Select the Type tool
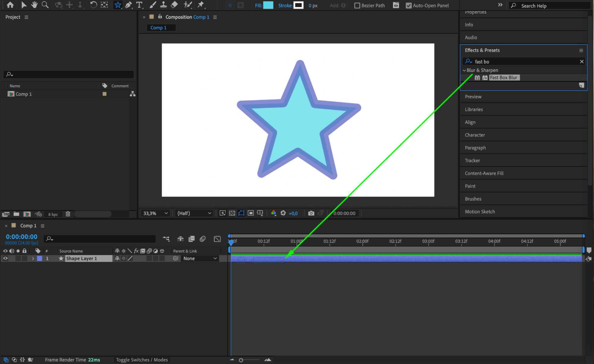This screenshot has width=594, height=364. click(x=139, y=5)
